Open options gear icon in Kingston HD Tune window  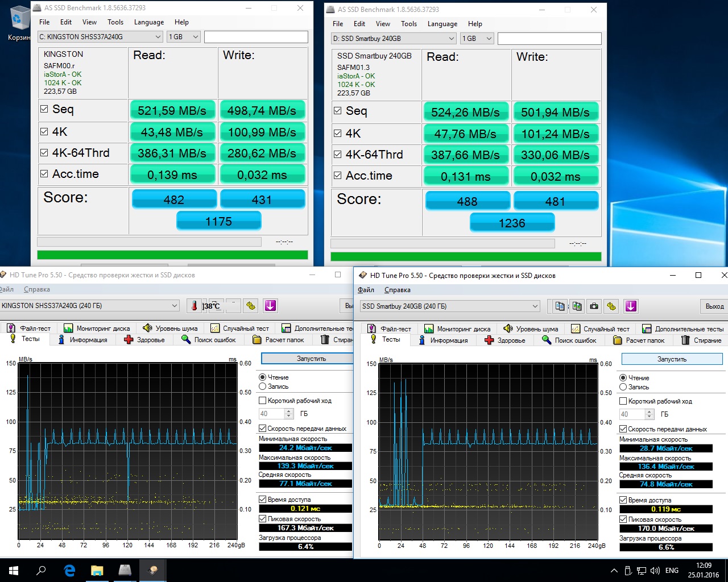(x=251, y=306)
